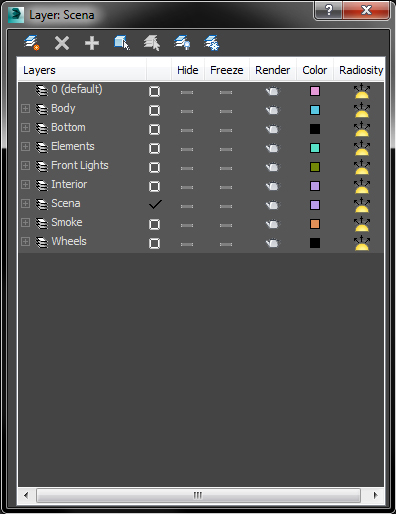
Task: Select the Bottom layer name
Action: click(x=68, y=128)
